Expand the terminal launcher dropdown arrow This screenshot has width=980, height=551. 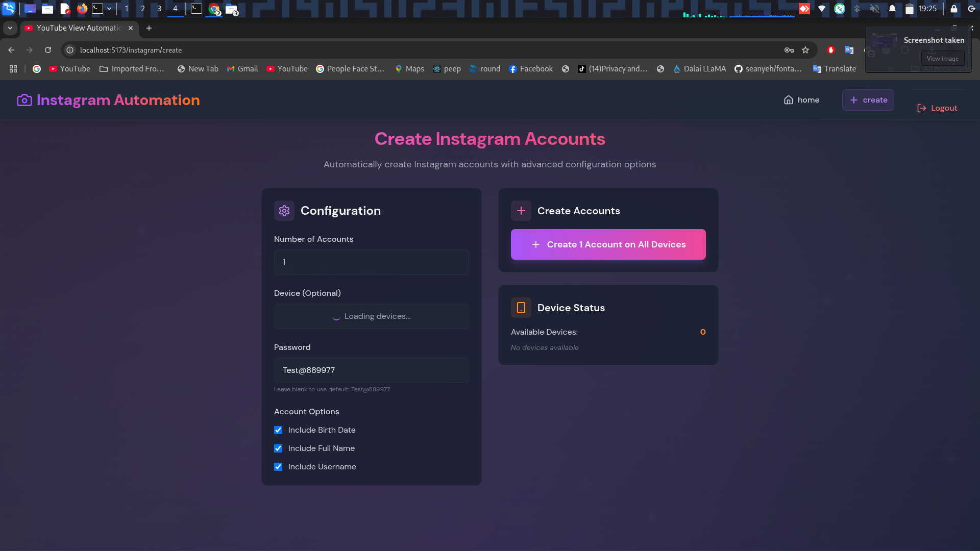[x=109, y=9]
